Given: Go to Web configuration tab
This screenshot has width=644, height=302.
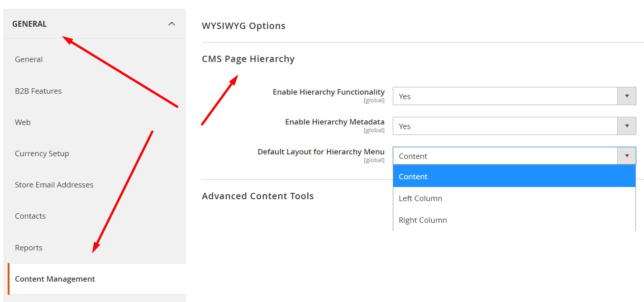Looking at the screenshot, I should point(23,122).
